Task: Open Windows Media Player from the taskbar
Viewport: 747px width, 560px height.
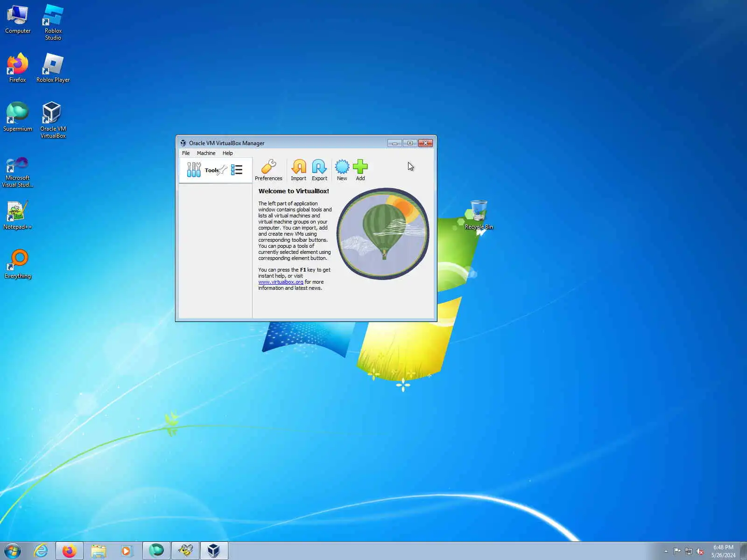Action: tap(127, 551)
